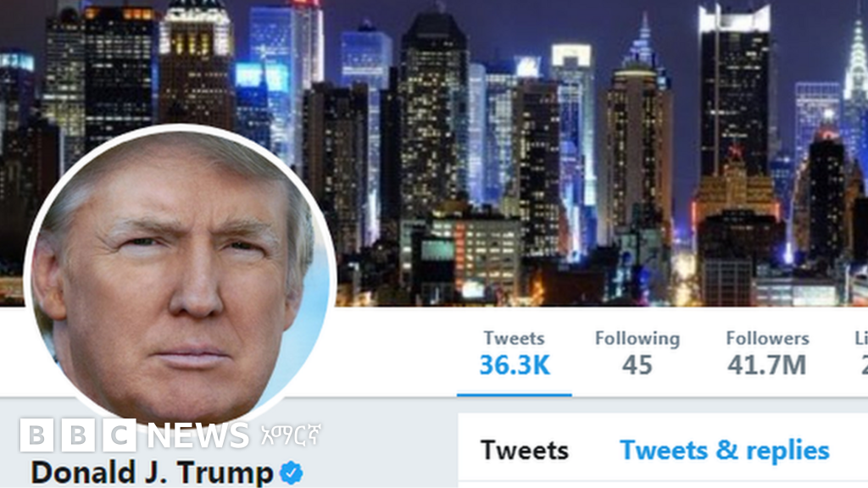Click the Followers label text
868x488 pixels.
[767, 338]
